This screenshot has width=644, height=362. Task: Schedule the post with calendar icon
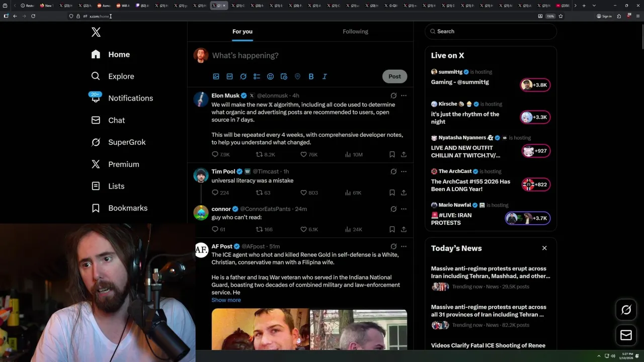click(284, 76)
